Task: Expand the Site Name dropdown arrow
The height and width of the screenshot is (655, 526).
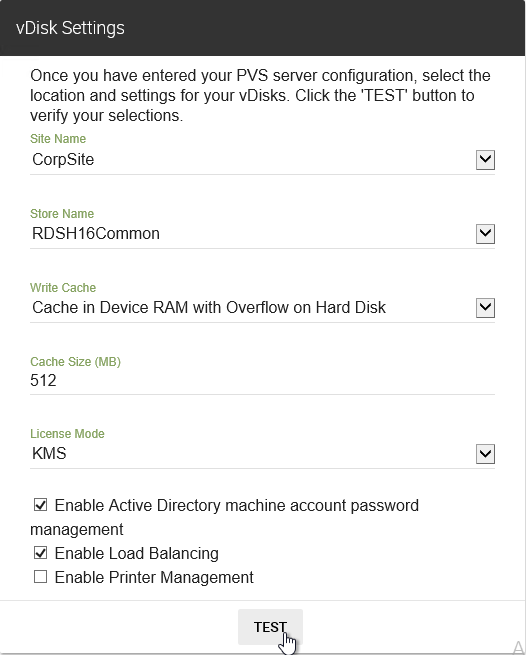Action: 485,160
